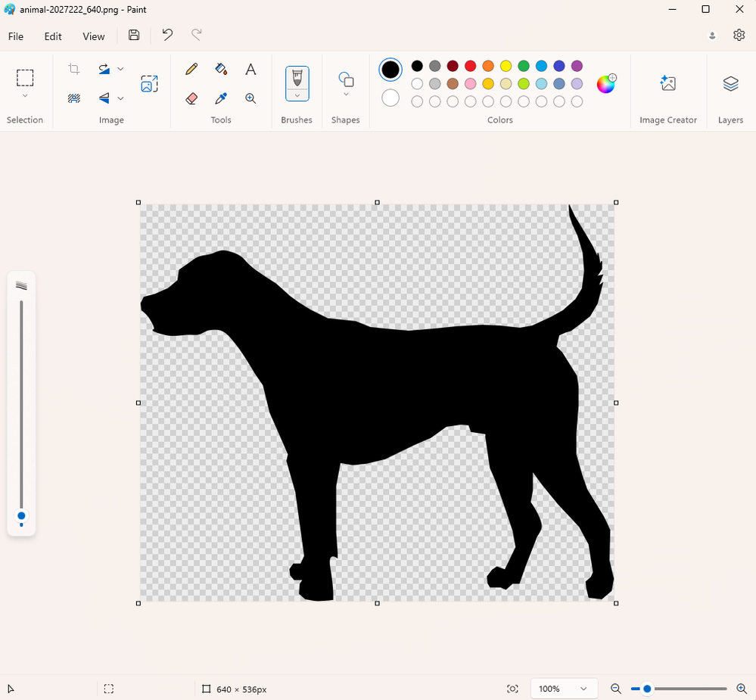The width and height of the screenshot is (756, 700).
Task: Open the File menu
Action: (x=16, y=36)
